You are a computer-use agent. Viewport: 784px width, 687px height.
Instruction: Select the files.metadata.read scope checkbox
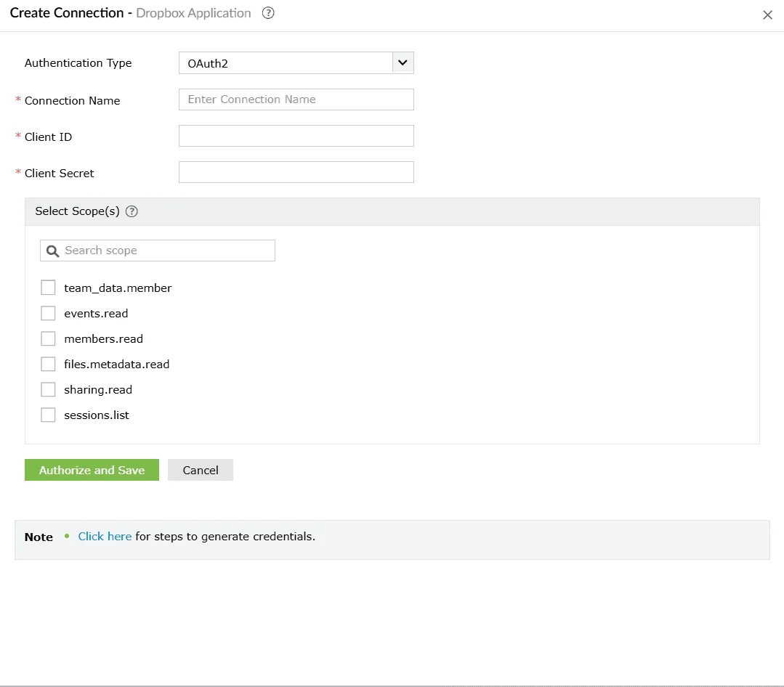coord(48,365)
